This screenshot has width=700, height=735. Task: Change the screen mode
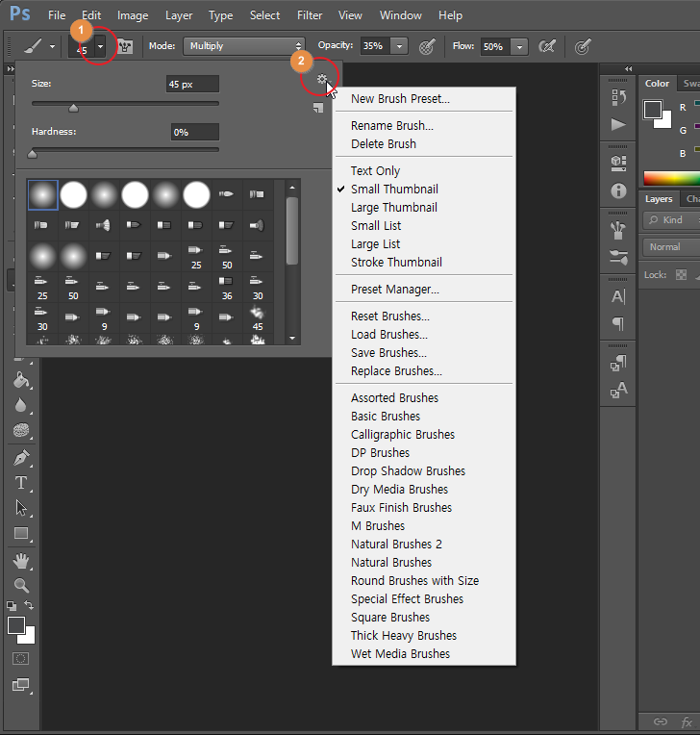[x=21, y=685]
